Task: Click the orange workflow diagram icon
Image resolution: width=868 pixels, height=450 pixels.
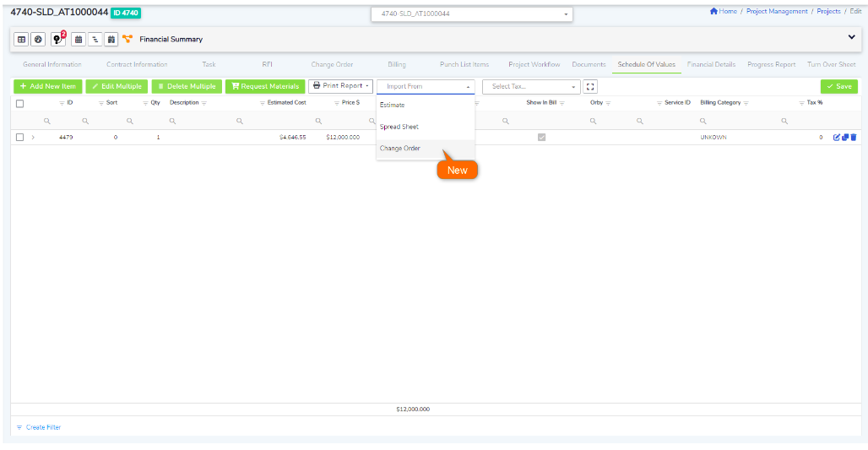Action: [127, 39]
